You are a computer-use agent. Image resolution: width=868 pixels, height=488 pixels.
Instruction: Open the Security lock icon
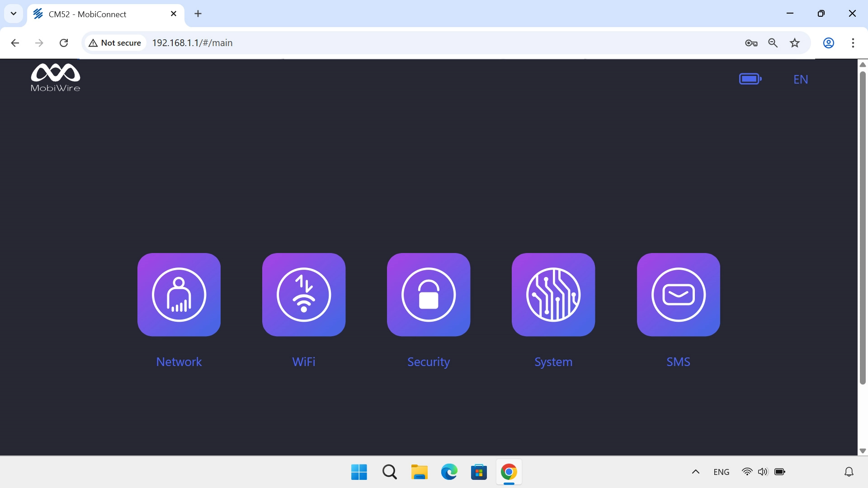tap(429, 295)
